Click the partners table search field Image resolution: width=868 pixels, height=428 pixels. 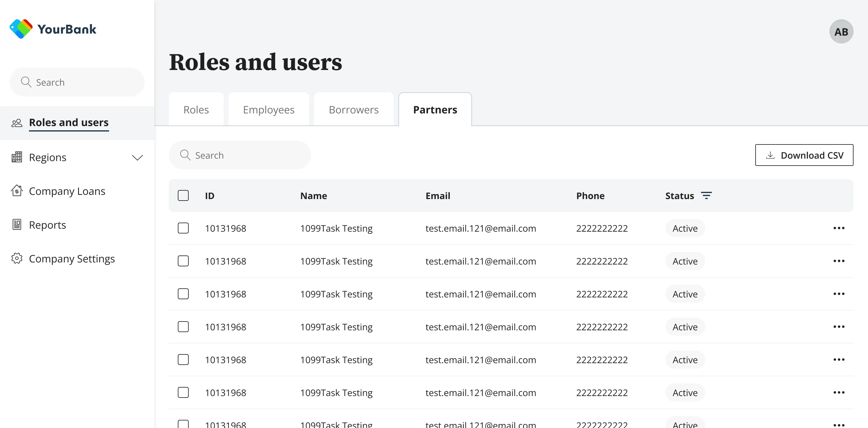point(239,155)
